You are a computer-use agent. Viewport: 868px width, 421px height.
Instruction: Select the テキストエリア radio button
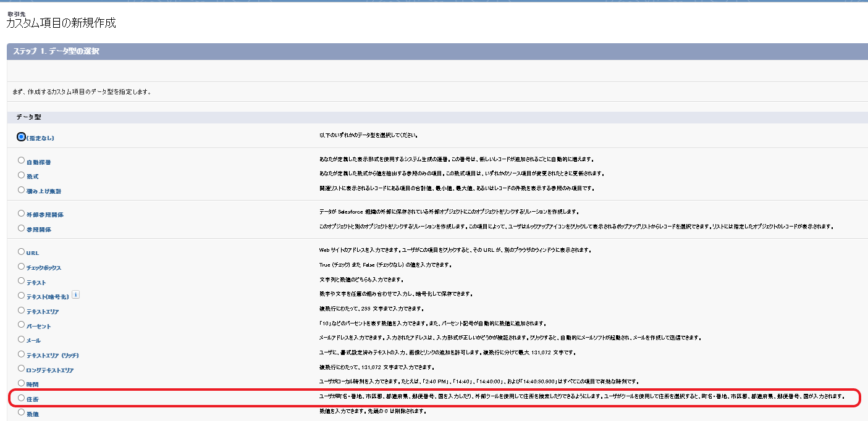[22, 311]
